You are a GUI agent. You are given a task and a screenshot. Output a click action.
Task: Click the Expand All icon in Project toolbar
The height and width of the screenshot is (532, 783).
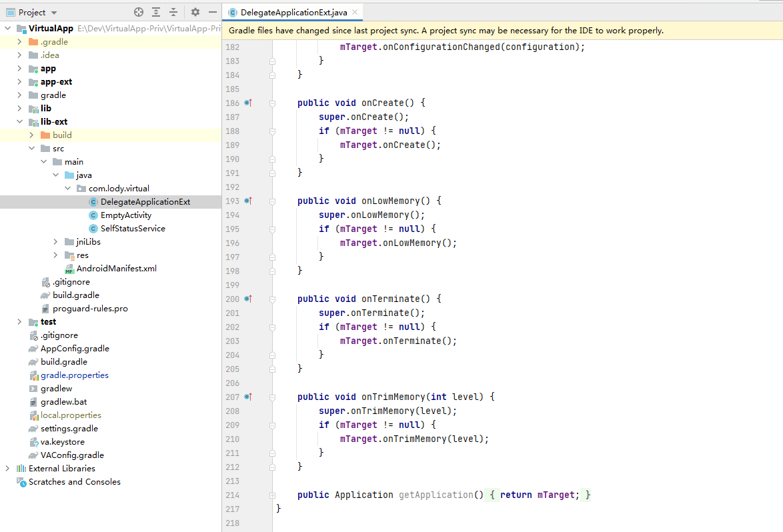155,11
